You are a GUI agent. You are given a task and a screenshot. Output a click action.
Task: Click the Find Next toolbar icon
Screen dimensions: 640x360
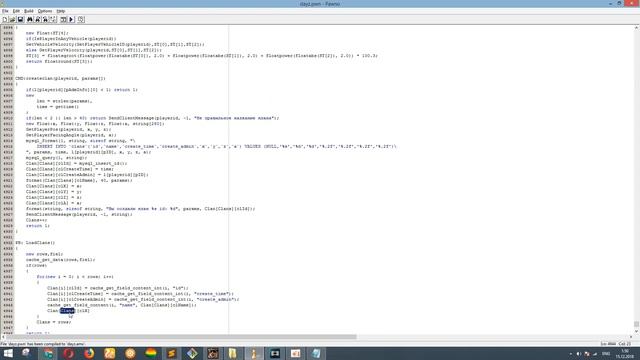point(38,19)
